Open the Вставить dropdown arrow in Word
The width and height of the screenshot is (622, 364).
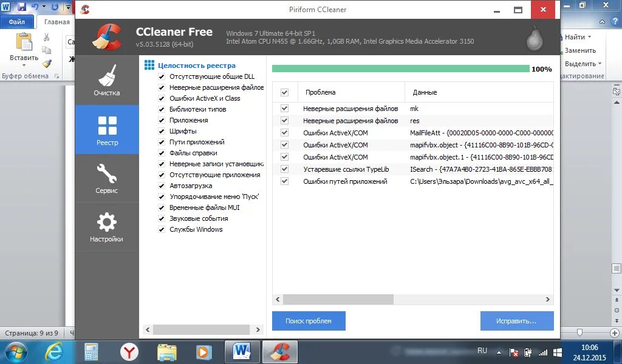[24, 66]
